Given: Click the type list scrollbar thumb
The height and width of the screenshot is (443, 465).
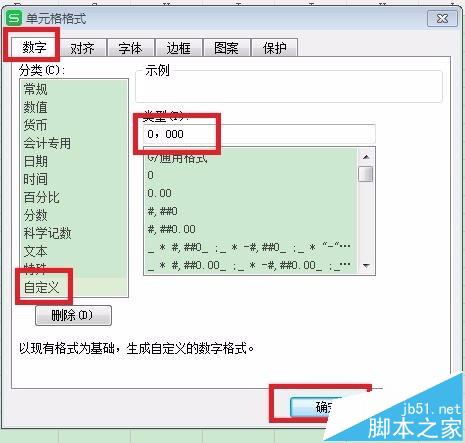Looking at the screenshot, I should 366,174.
